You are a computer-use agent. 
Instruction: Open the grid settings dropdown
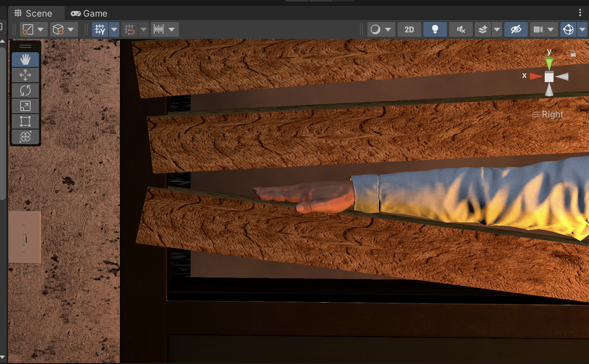pyautogui.click(x=114, y=29)
